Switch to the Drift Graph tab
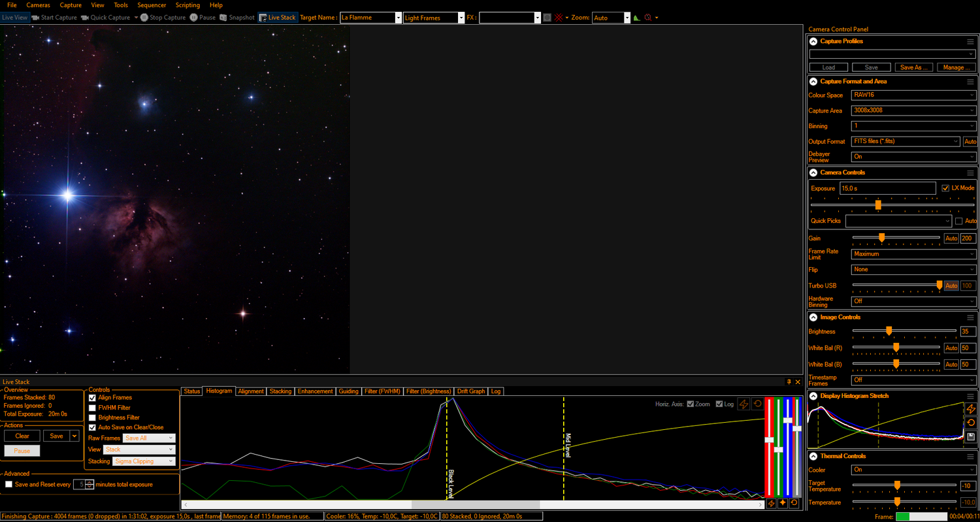Screen dimensions: 980x522 coord(470,391)
